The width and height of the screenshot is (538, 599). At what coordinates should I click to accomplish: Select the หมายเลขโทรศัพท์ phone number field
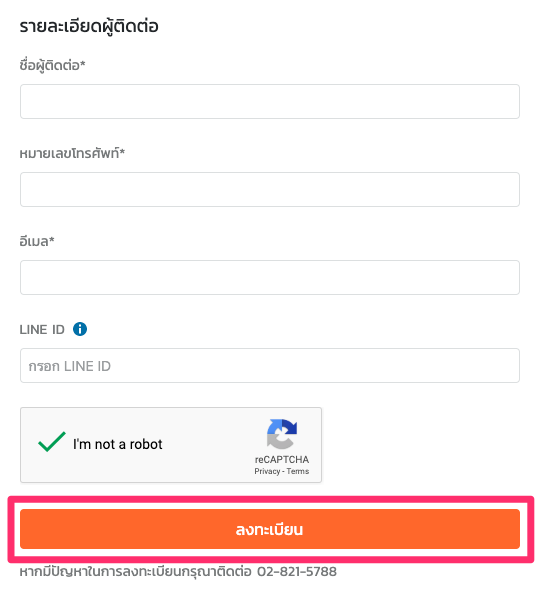pos(270,189)
